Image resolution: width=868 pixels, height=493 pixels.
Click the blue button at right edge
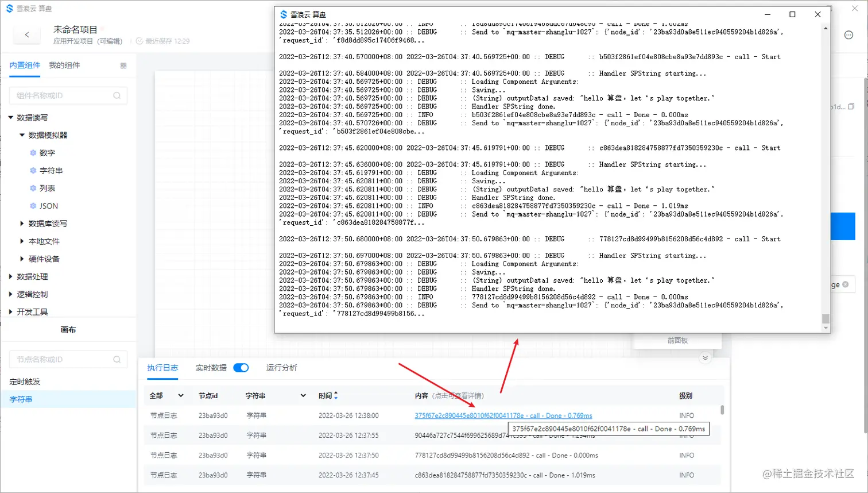tap(843, 226)
